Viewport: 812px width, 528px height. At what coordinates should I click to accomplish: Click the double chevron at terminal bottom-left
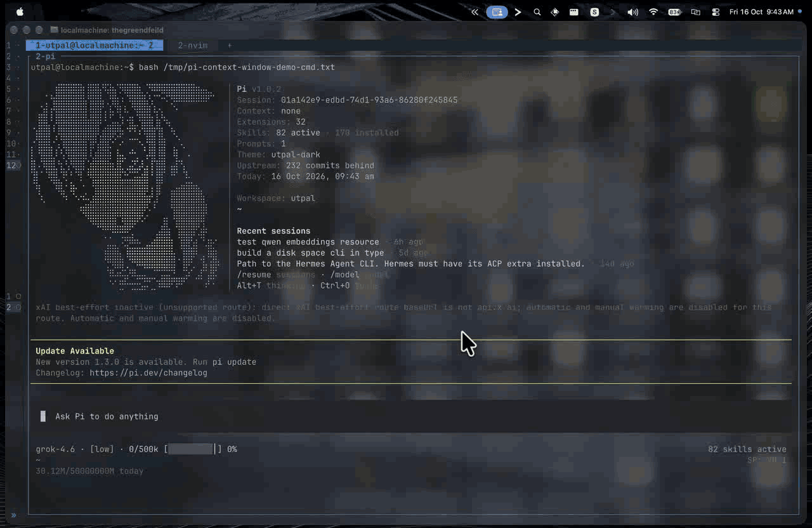(14, 515)
